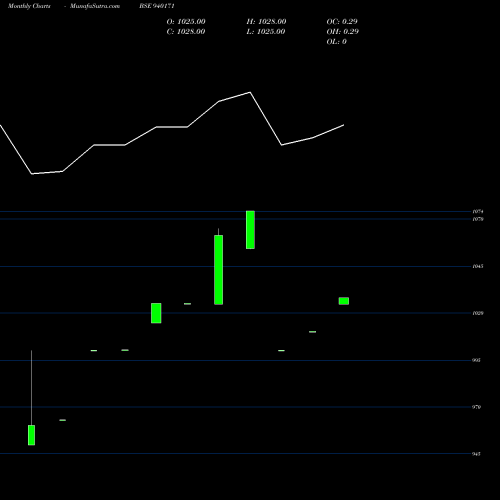Click the 1045 price axis label
Screen dimensions: 500x500
tap(478, 266)
